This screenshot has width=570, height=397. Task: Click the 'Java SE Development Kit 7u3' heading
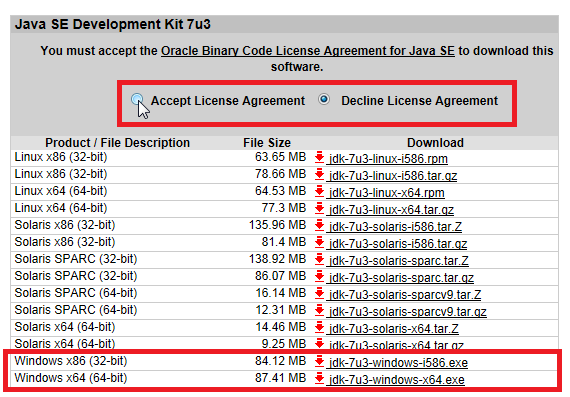(x=113, y=24)
